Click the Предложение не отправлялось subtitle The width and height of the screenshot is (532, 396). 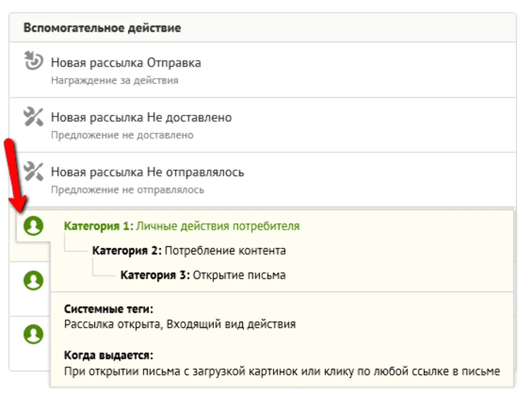(x=127, y=190)
